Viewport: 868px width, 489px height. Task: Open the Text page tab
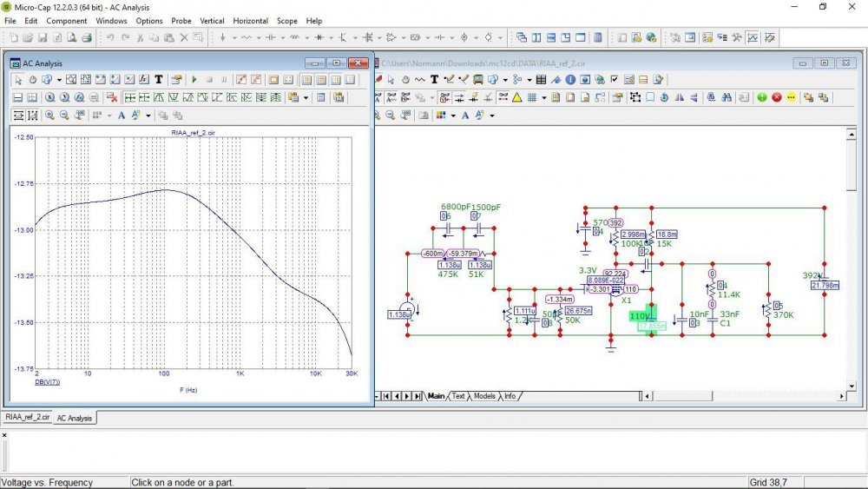coord(457,396)
